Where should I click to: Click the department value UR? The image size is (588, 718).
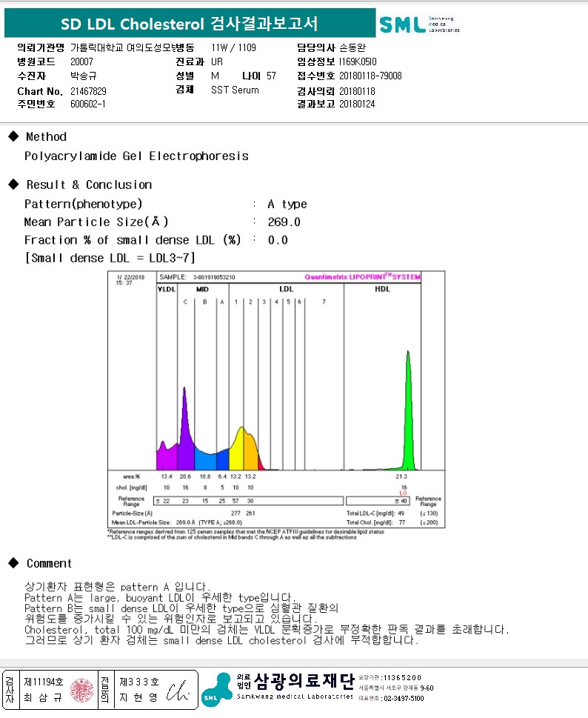point(217,62)
